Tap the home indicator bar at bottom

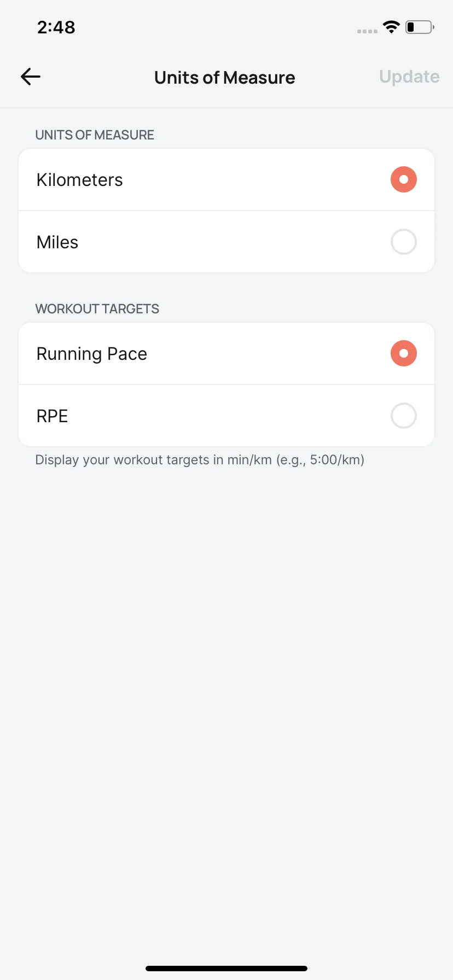[x=226, y=969]
